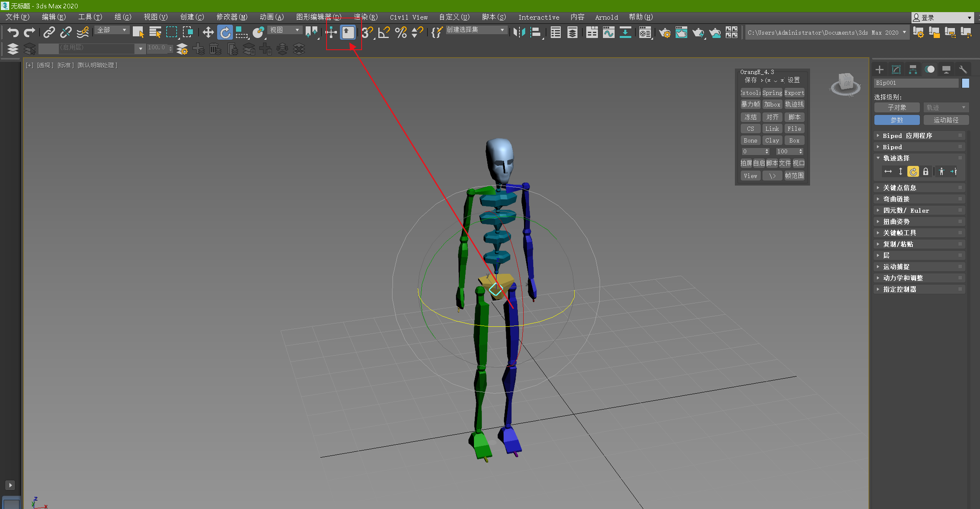Switch to the Modify command panel tab
Viewport: 980px width, 509px height.
[x=896, y=69]
